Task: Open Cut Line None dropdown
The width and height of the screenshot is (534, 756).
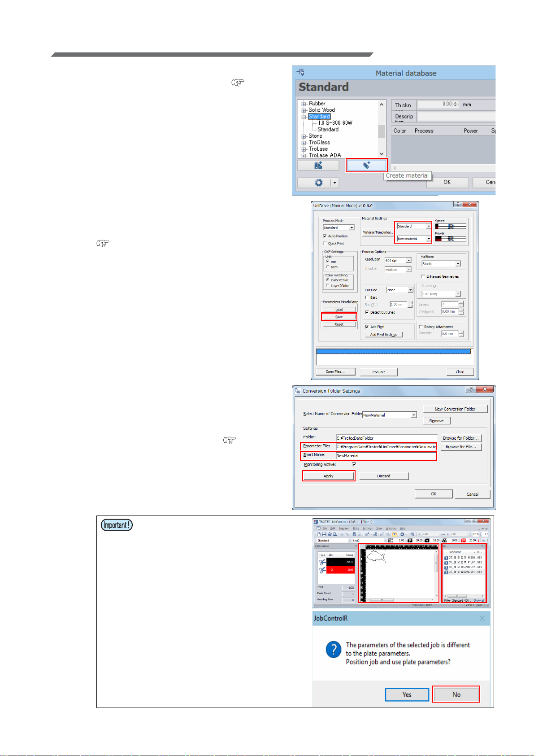Action: coord(399,290)
